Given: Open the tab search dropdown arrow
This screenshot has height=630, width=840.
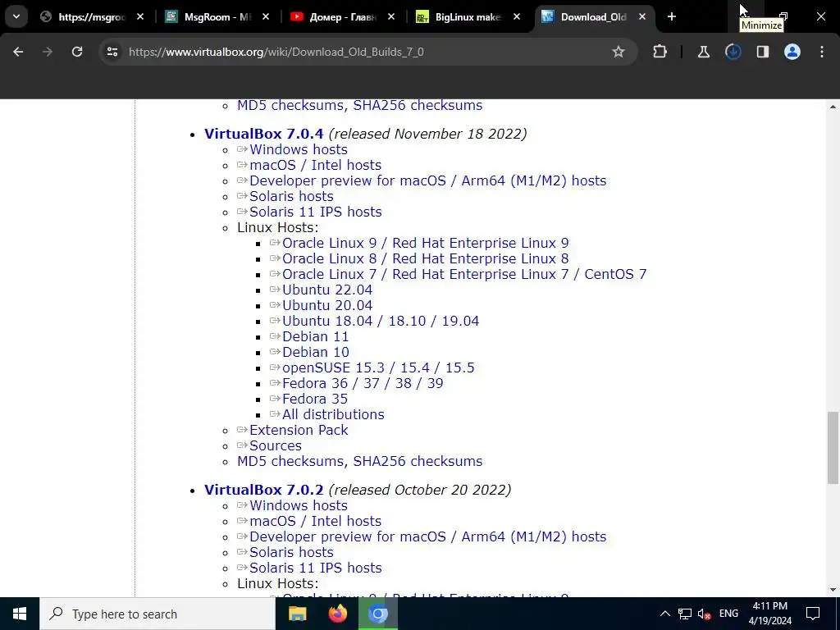Looking at the screenshot, I should coord(16,16).
